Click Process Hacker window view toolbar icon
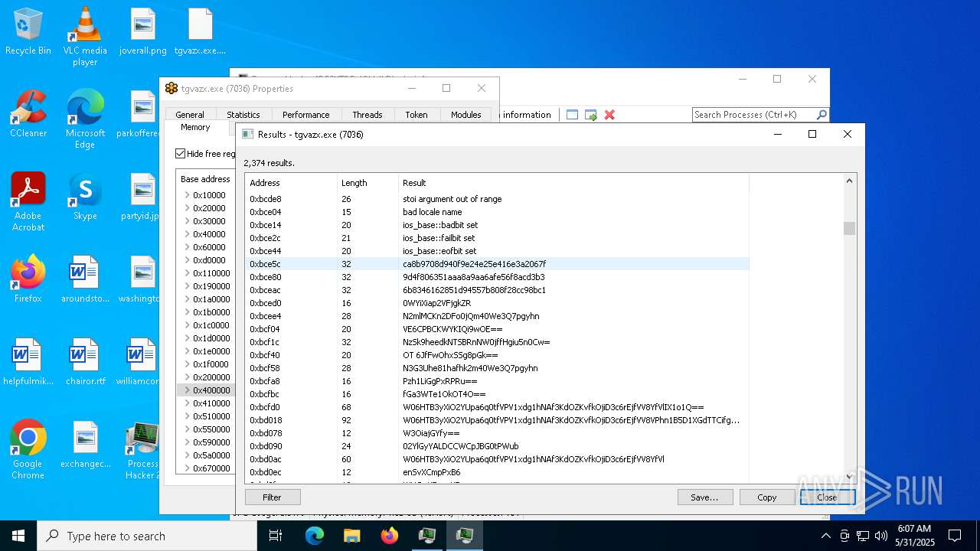This screenshot has height=551, width=980. click(x=572, y=115)
